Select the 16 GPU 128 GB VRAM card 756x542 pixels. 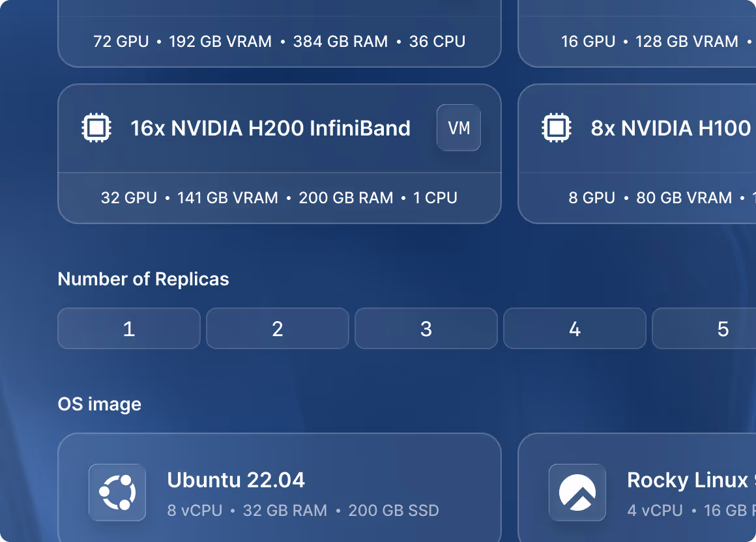pos(637,34)
